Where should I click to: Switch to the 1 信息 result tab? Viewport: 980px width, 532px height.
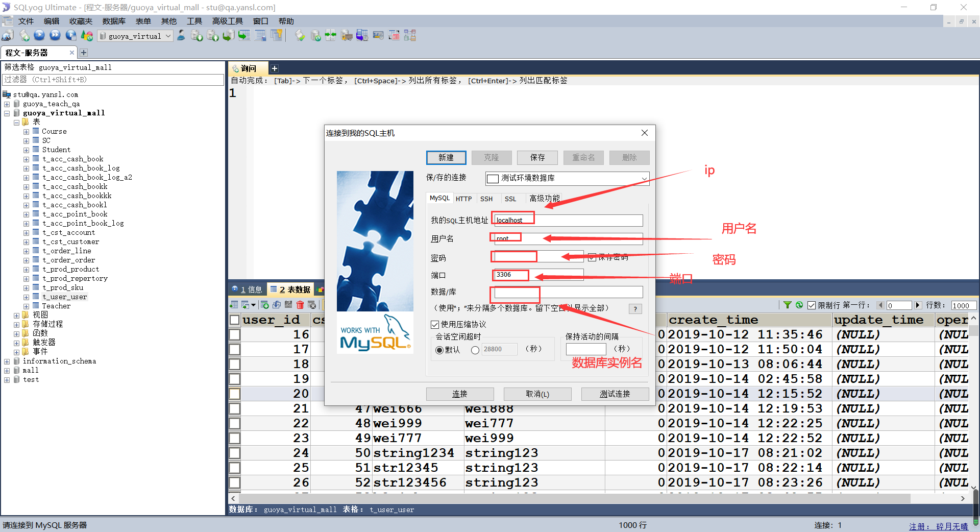(247, 289)
